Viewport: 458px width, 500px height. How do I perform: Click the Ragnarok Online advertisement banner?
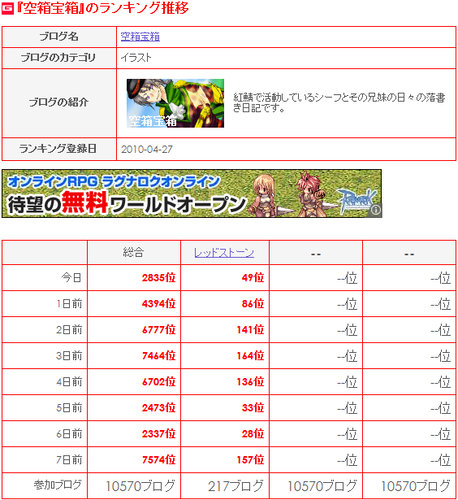(x=192, y=194)
